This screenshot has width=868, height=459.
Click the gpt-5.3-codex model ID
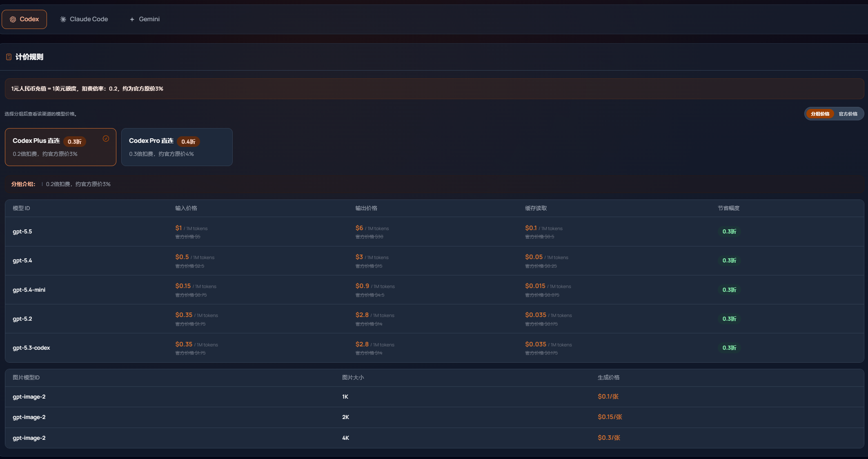pyautogui.click(x=31, y=348)
